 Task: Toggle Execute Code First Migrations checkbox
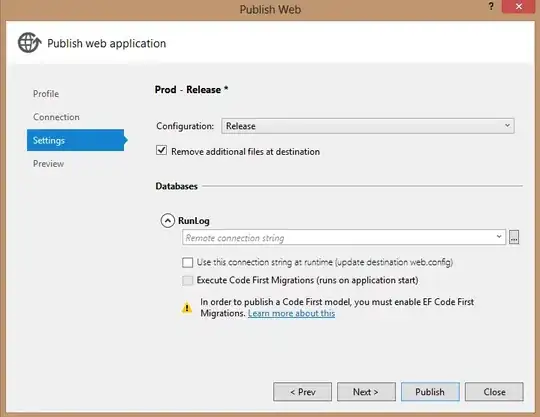(x=187, y=280)
